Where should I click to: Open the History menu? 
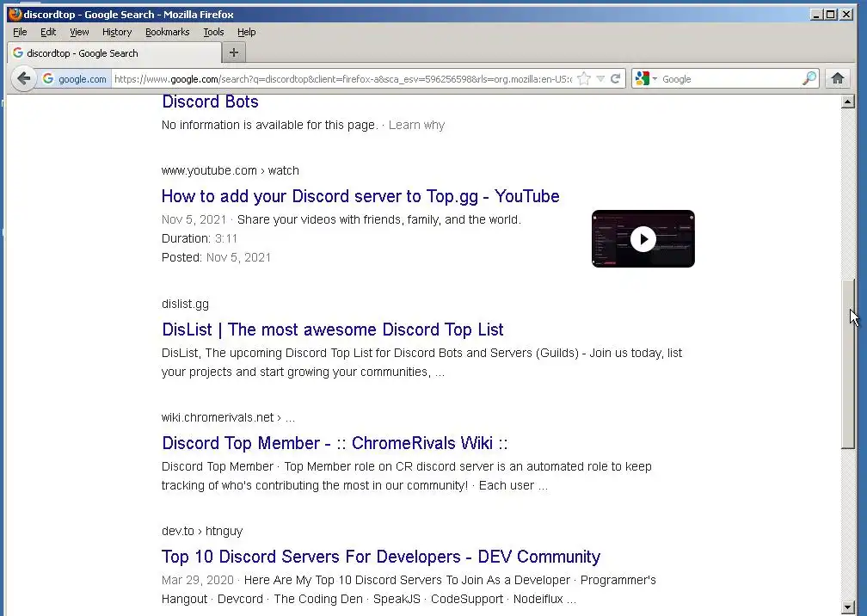117,32
